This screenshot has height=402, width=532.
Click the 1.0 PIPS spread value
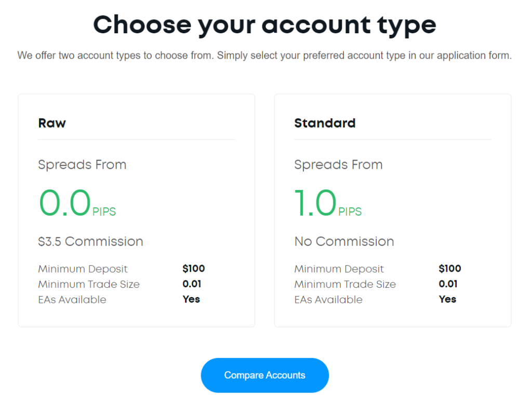pyautogui.click(x=328, y=203)
